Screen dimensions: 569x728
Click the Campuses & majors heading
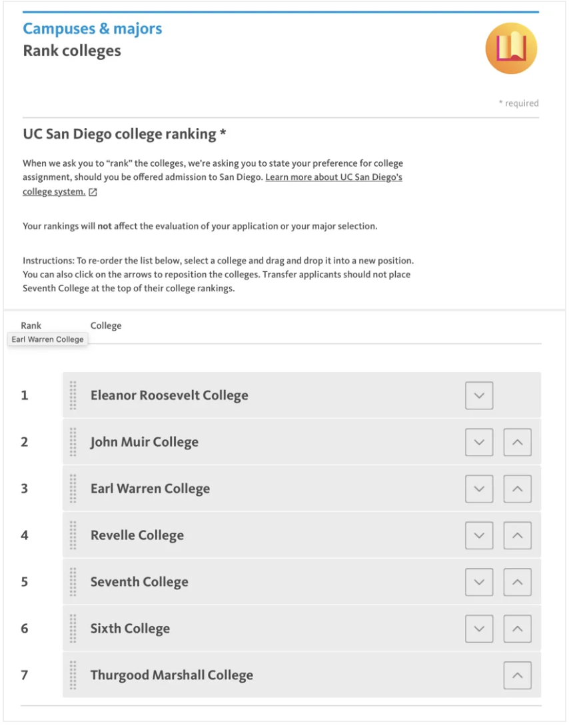[x=93, y=29]
